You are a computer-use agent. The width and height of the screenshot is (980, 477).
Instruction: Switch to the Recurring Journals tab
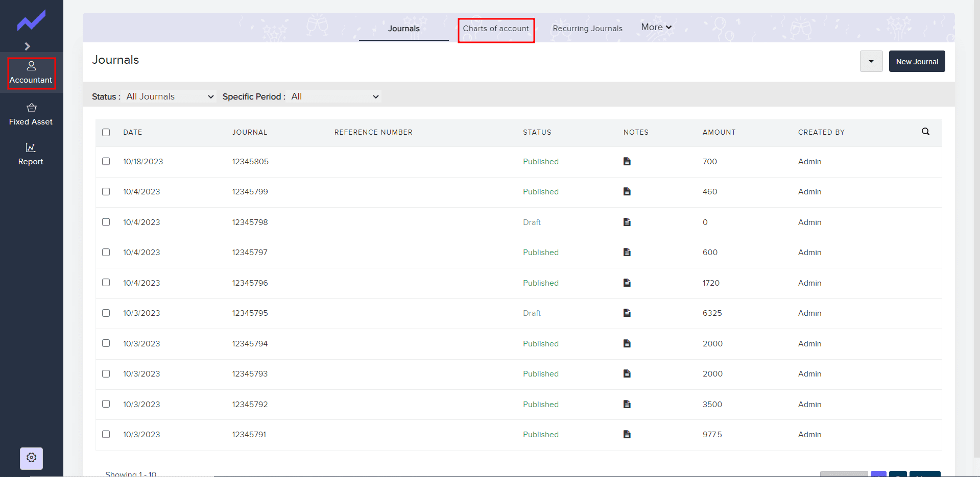pyautogui.click(x=588, y=29)
